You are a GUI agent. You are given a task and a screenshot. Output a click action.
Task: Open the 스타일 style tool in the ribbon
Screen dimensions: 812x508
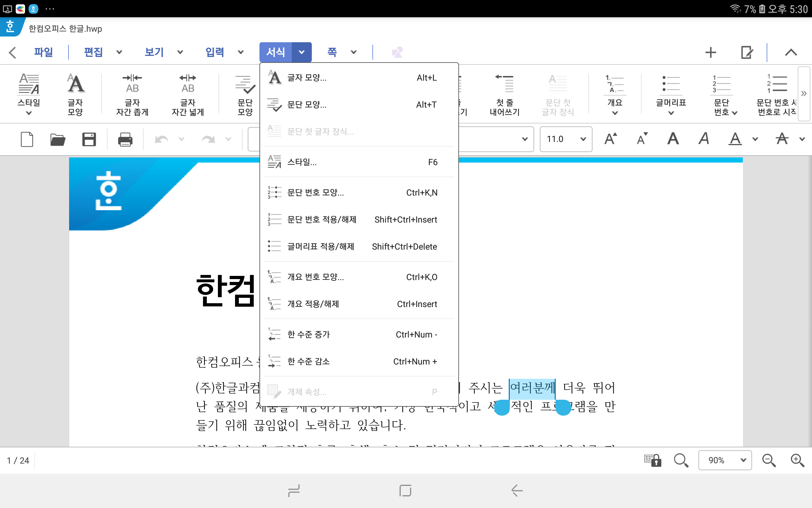click(x=29, y=94)
